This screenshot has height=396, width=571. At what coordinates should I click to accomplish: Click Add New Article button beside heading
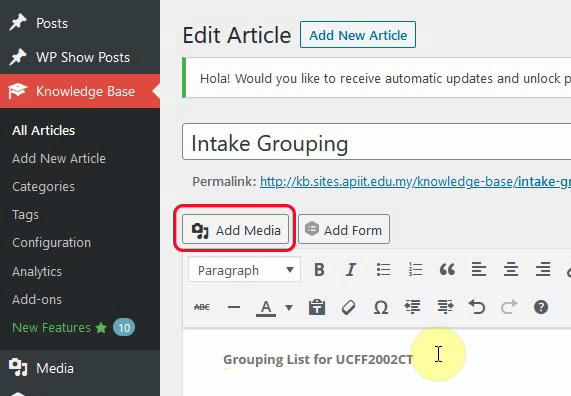[x=358, y=35]
